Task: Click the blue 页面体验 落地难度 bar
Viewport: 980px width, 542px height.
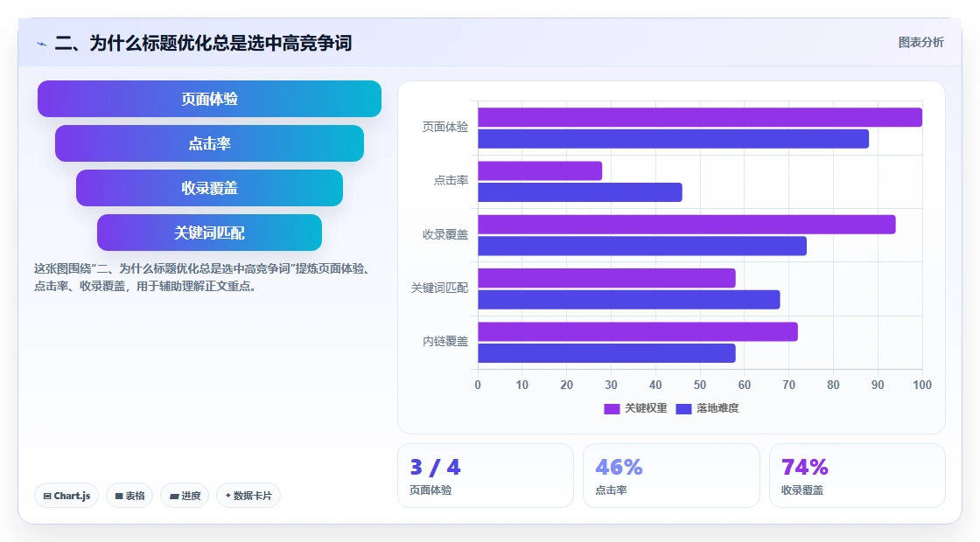Action: click(x=673, y=139)
